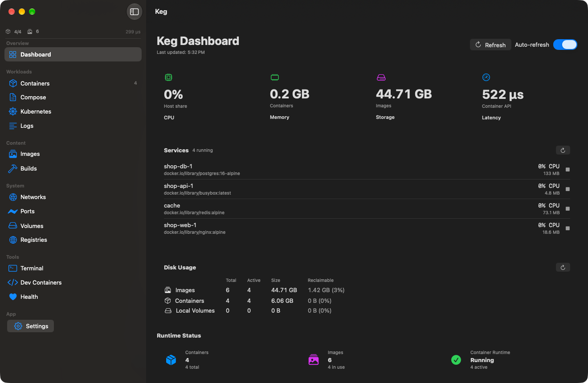Click the cache service name
Screen dimensions: 588x383
[172, 206]
